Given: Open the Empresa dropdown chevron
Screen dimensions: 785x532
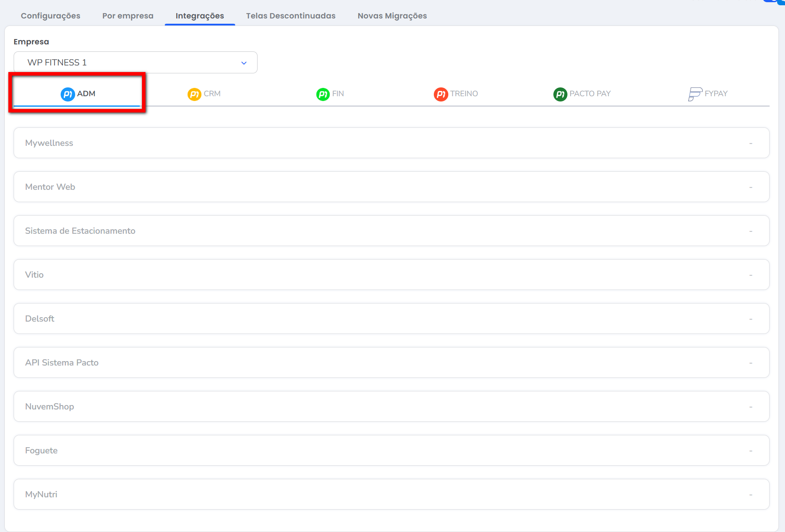Looking at the screenshot, I should pyautogui.click(x=244, y=63).
